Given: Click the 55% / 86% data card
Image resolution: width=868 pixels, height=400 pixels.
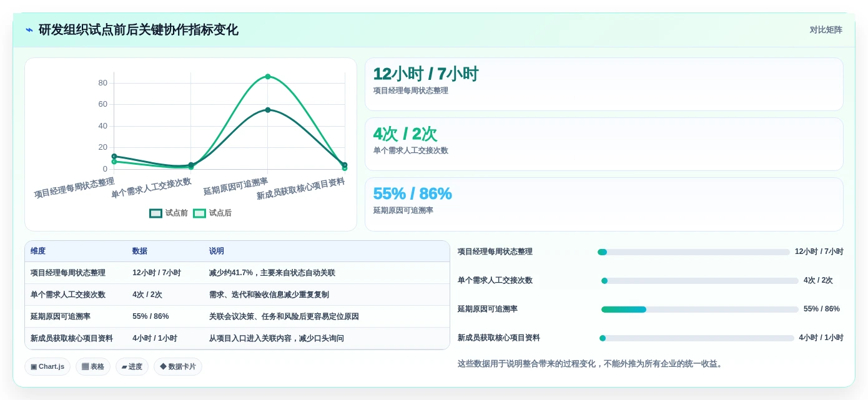Looking at the screenshot, I should (604, 204).
